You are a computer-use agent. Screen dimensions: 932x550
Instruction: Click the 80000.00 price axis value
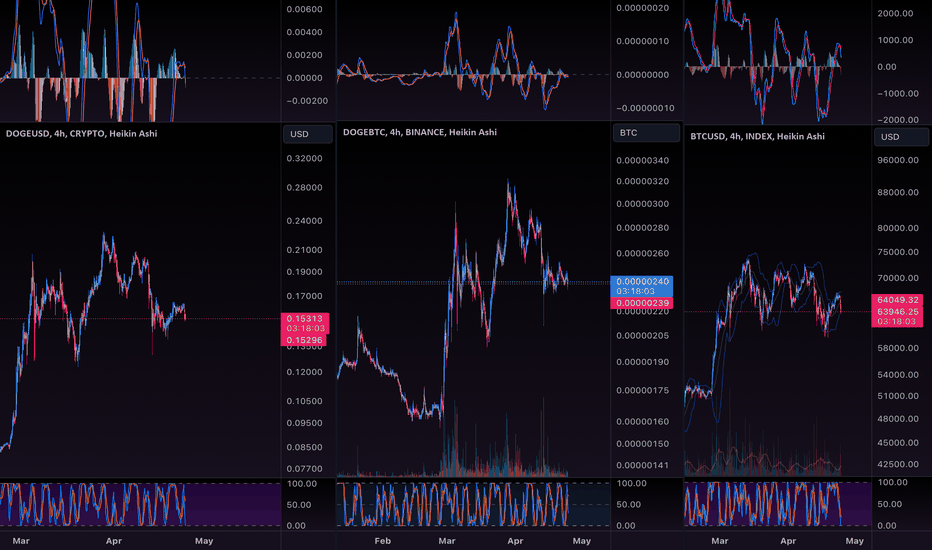coord(898,228)
